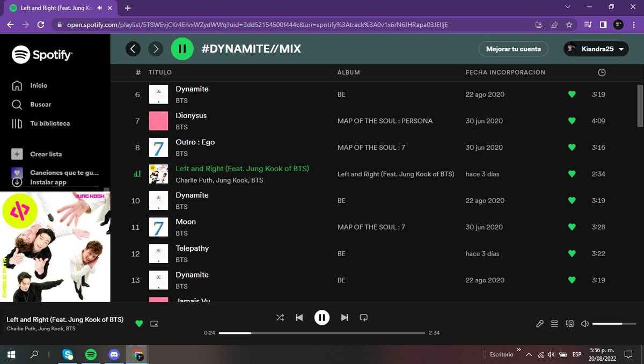
Task: Open connect to a device menu
Action: (x=570, y=324)
